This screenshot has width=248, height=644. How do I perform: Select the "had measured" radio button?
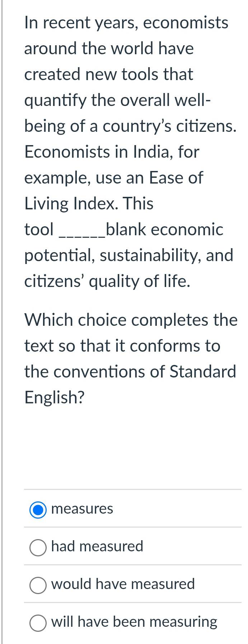tap(38, 547)
